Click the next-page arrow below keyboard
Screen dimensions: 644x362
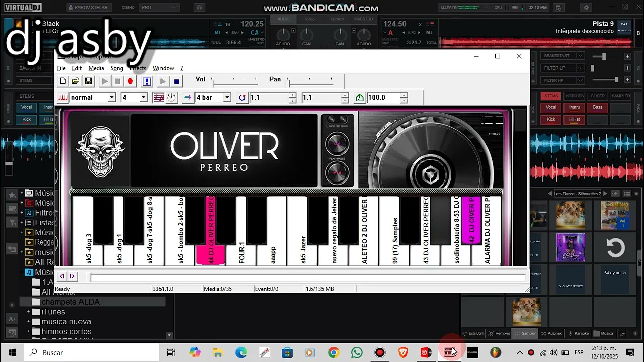(72, 276)
